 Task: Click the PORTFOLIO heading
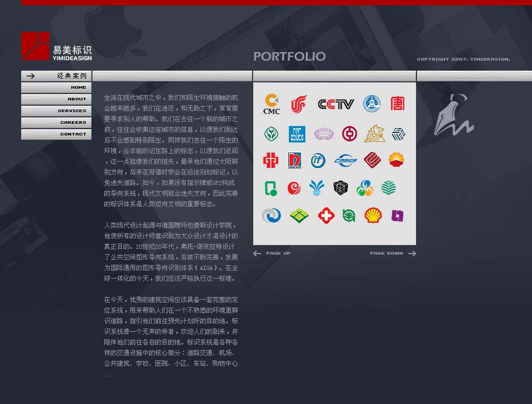289,56
